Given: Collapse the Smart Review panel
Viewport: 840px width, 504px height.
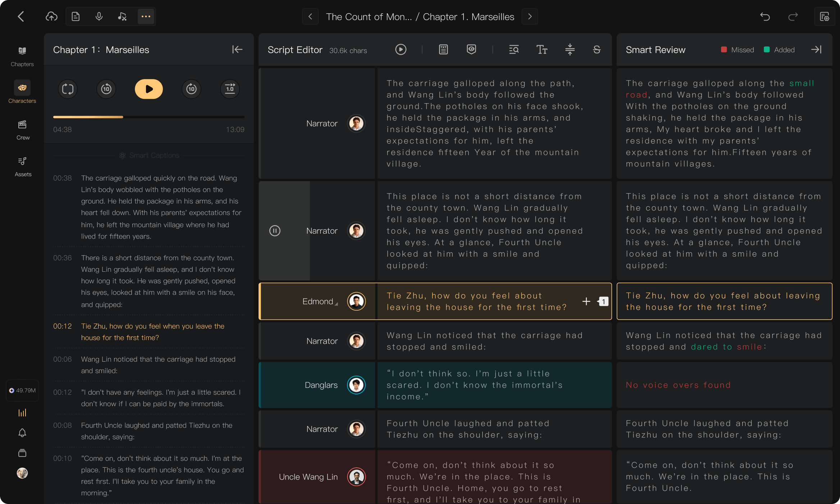Looking at the screenshot, I should coord(816,50).
